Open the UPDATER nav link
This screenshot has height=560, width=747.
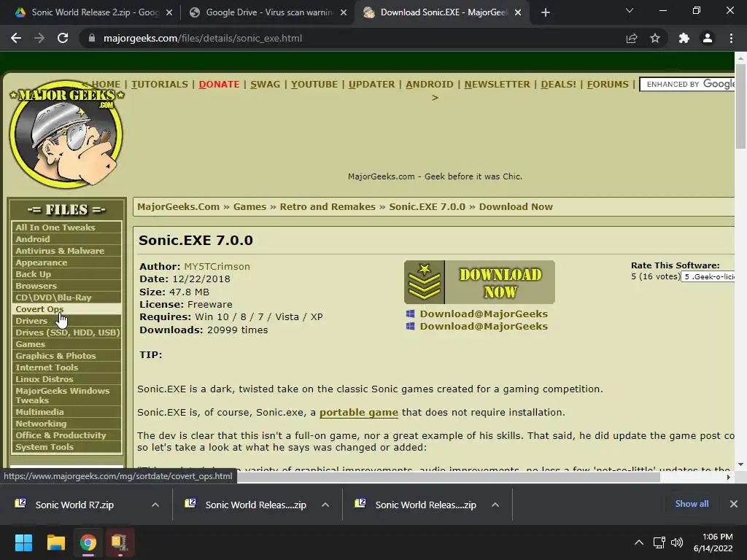coord(371,85)
